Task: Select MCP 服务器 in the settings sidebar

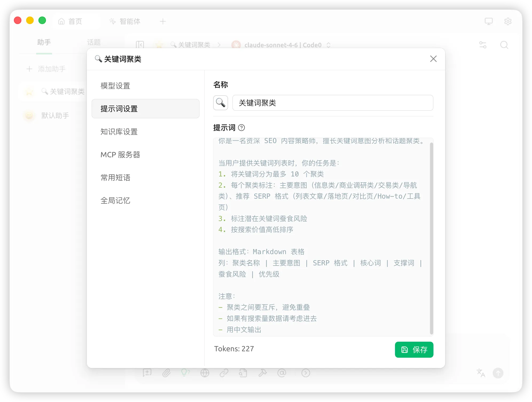Action: [x=120, y=155]
